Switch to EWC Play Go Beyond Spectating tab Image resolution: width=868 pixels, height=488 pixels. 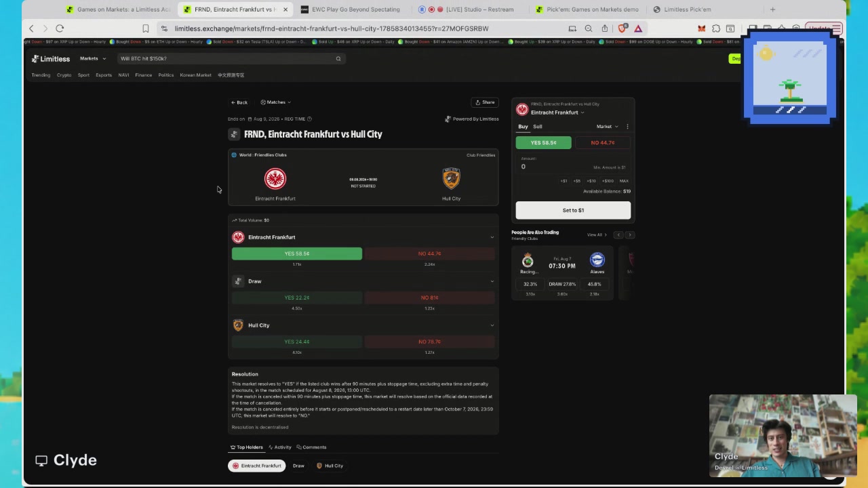coord(351,9)
